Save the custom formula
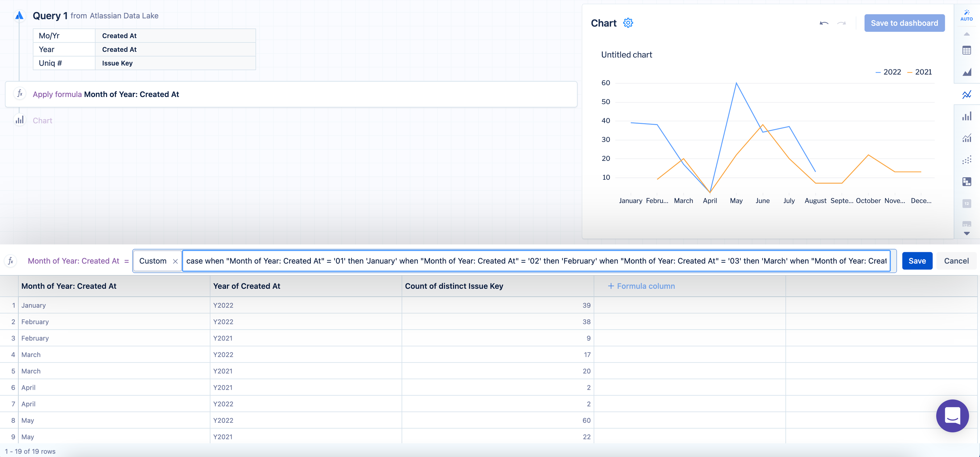Image resolution: width=980 pixels, height=457 pixels. click(917, 261)
